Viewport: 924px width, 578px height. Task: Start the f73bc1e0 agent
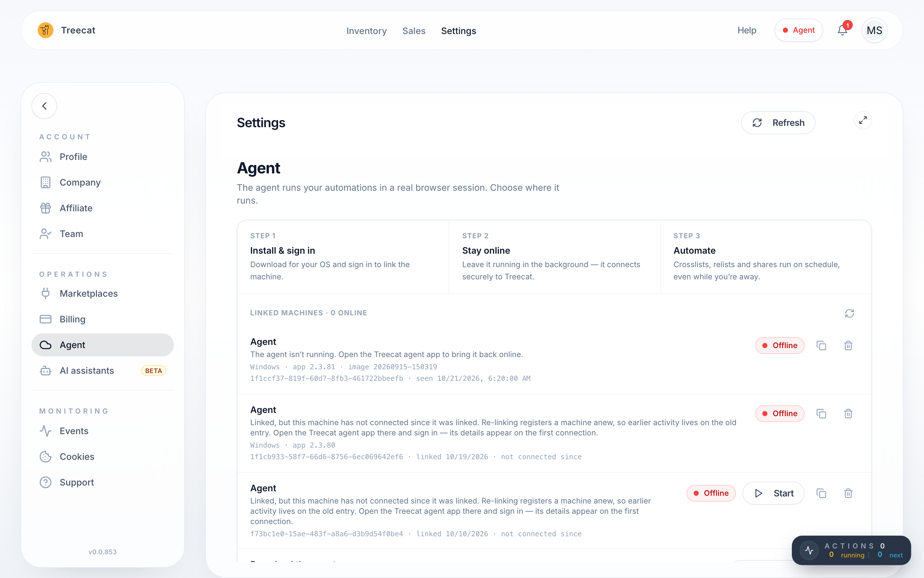click(773, 493)
